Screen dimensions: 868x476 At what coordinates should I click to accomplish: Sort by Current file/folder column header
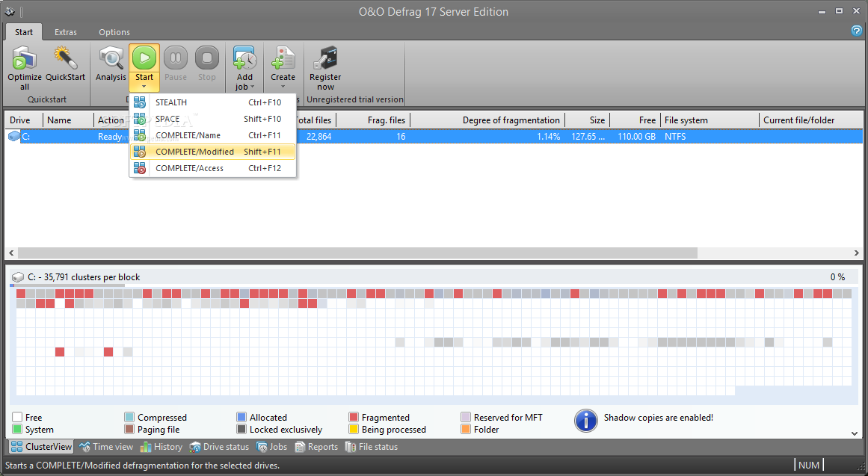pyautogui.click(x=811, y=120)
